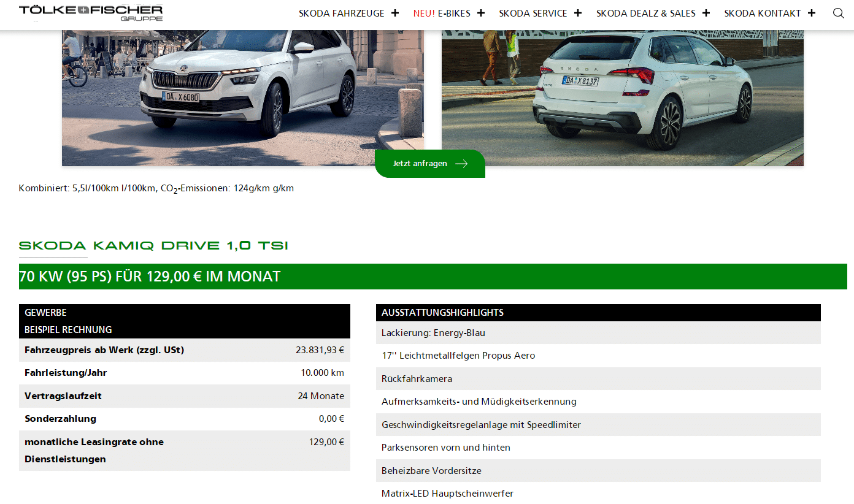
Task: Expand plus next to SKODA FAHRZEUGE
Action: (x=395, y=13)
